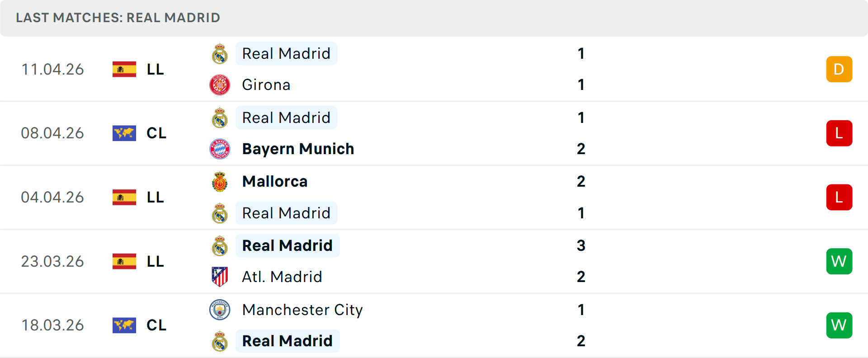Viewport: 868px width, 358px height.
Task: Select the Mallorca club crest
Action: tap(220, 181)
